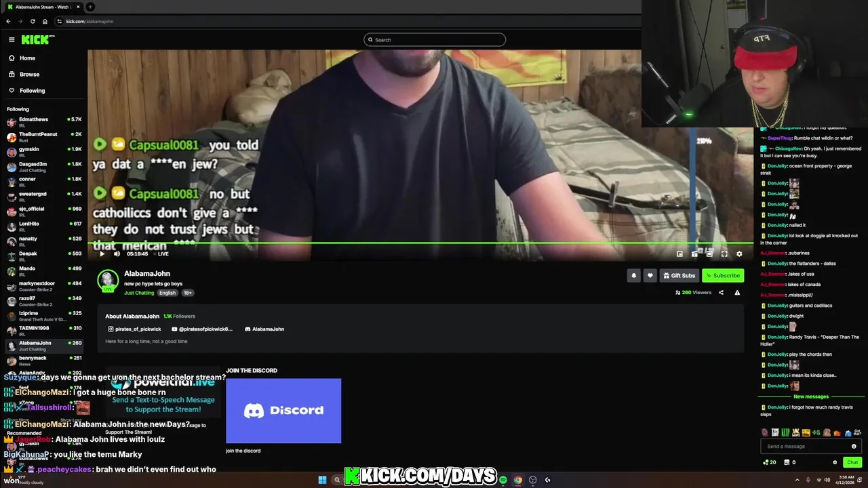Open markynextdoor channel in Following list
Screen dimensions: 868x488
pyautogui.click(x=43, y=286)
